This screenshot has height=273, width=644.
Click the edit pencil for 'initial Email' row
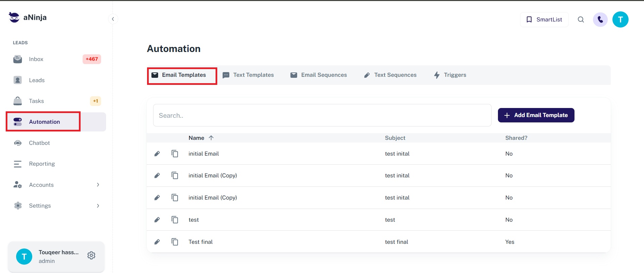(157, 154)
